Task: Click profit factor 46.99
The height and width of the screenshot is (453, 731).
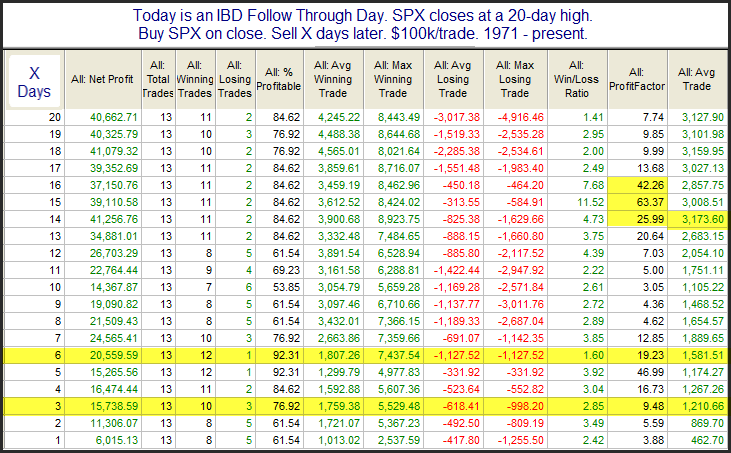Action: (650, 372)
